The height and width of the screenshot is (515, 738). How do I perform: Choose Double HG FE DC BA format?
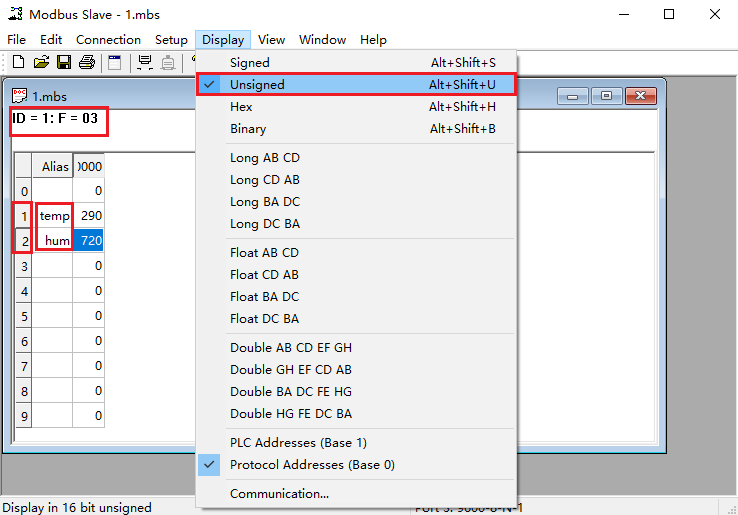[356, 414]
